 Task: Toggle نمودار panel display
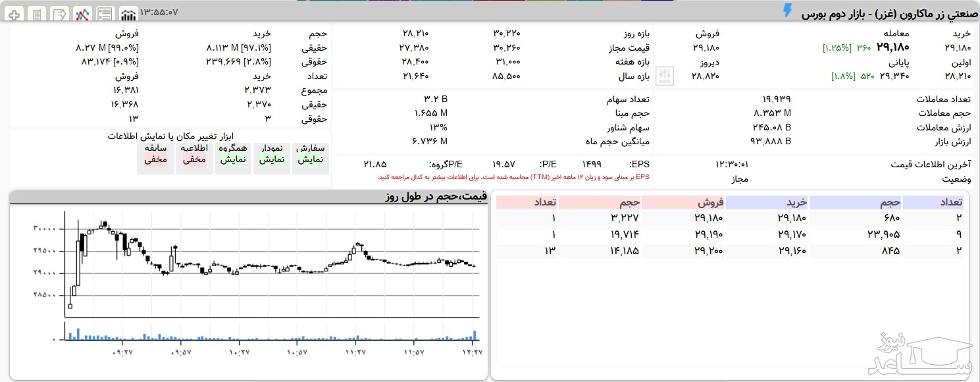pos(272,155)
